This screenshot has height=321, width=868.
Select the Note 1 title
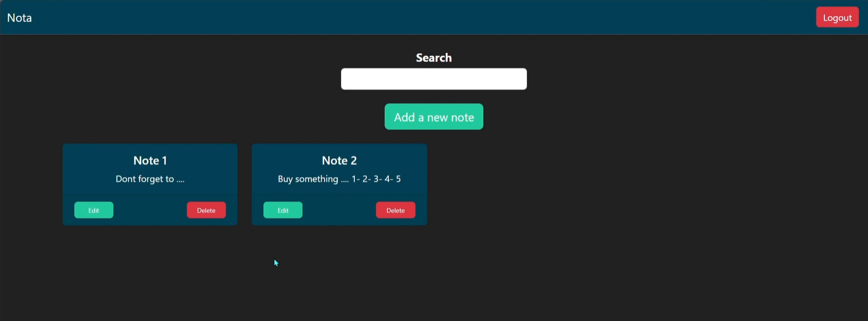(x=150, y=160)
